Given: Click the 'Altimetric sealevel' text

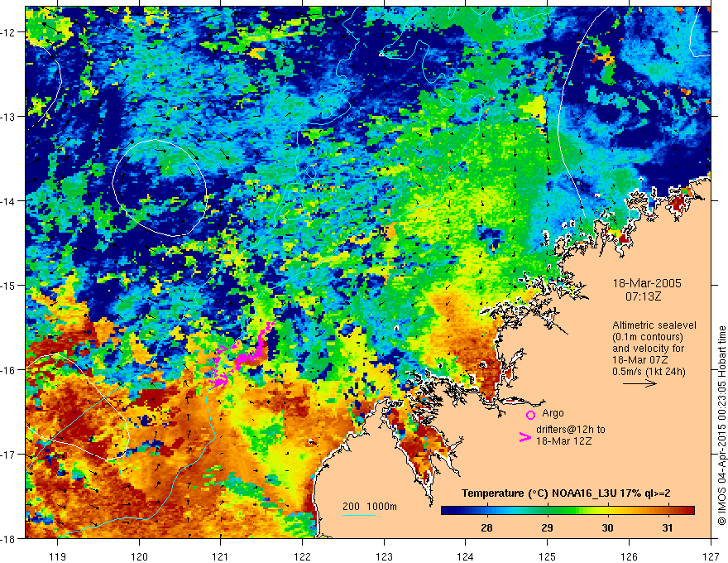Looking at the screenshot, I should pyautogui.click(x=654, y=325).
